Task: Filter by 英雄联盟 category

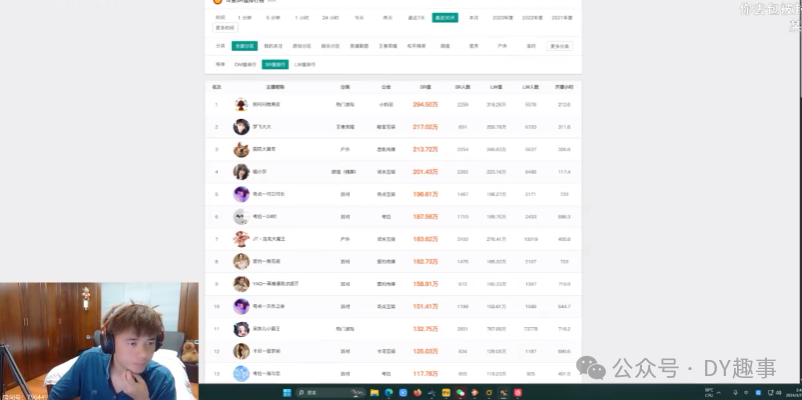Action: pyautogui.click(x=359, y=46)
